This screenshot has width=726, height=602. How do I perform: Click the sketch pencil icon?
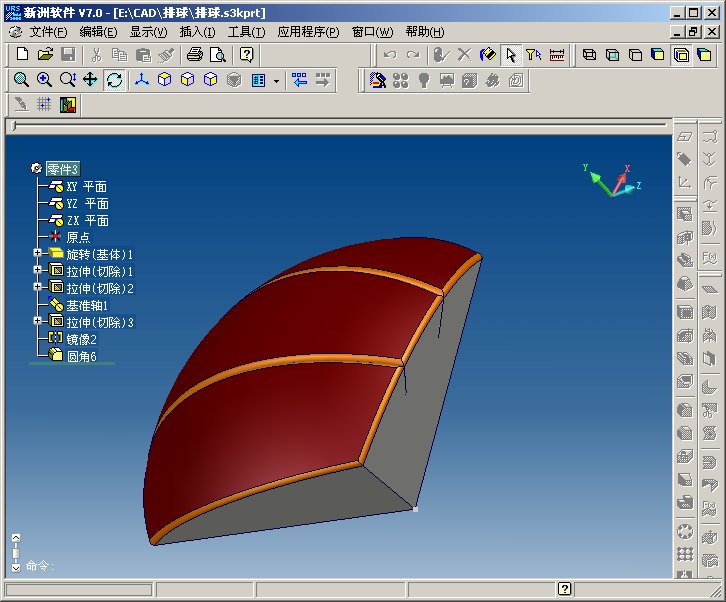tap(21, 104)
